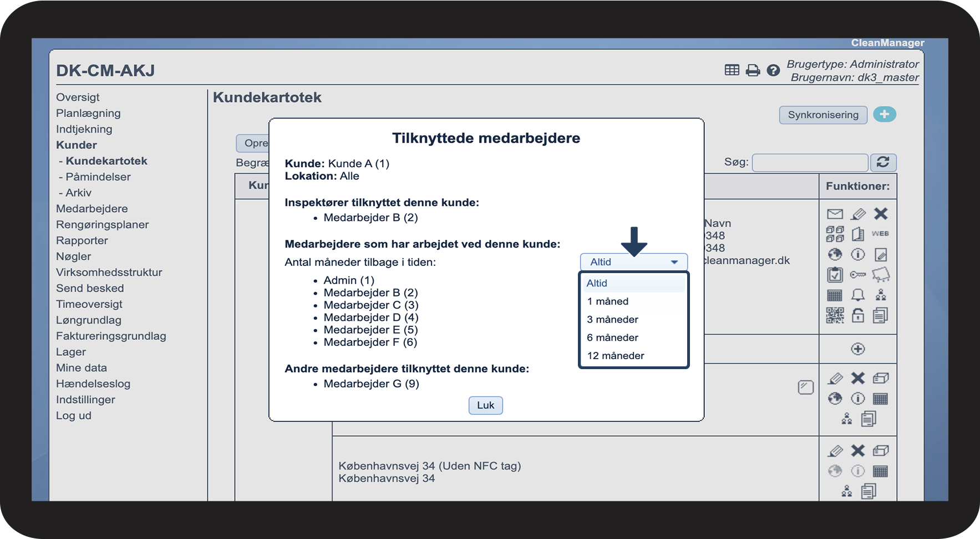Screen dimensions: 980x539
Task: Click the open padlock icon
Action: pyautogui.click(x=857, y=315)
